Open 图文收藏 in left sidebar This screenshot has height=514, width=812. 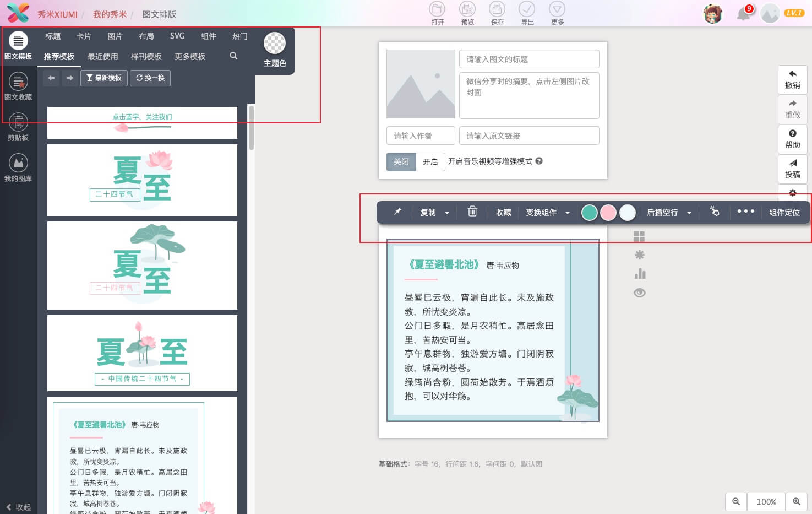click(18, 87)
